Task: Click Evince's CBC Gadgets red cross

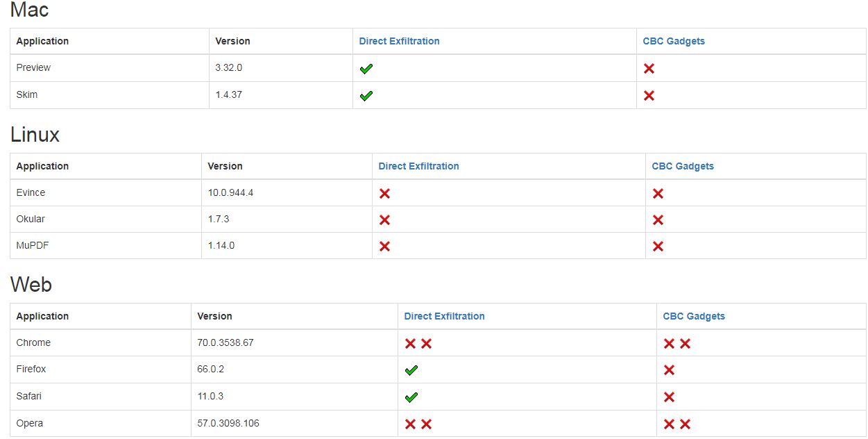Action: click(x=658, y=194)
